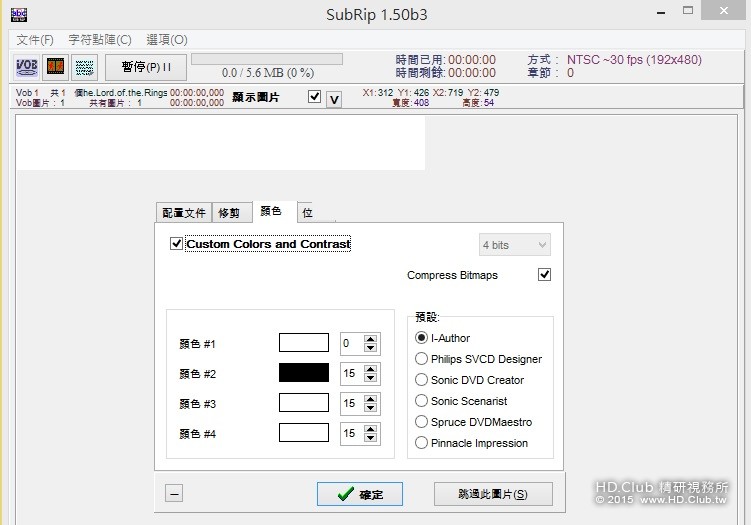Click the X1: 312 coordinate readout
The width and height of the screenshot is (751, 525).
378,92
